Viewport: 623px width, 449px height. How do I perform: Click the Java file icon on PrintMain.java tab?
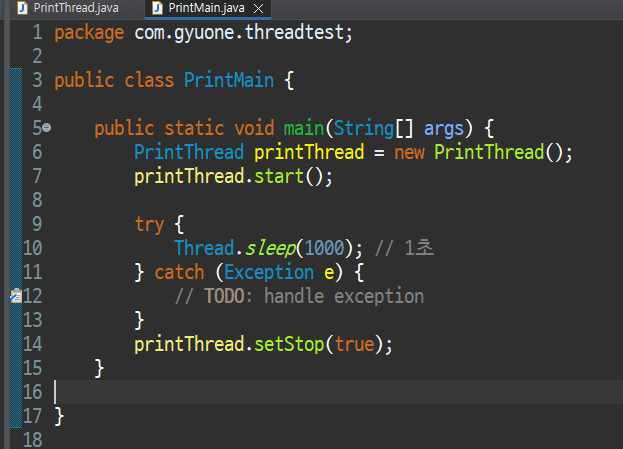pos(158,8)
